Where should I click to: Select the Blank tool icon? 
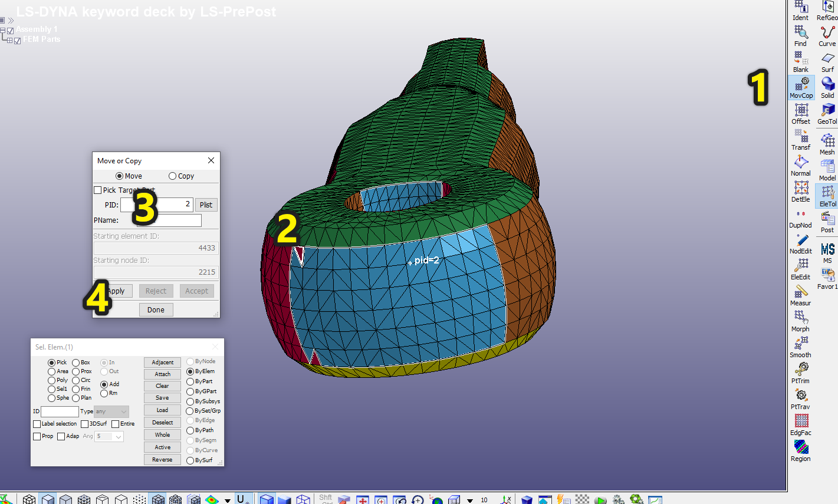[801, 61]
